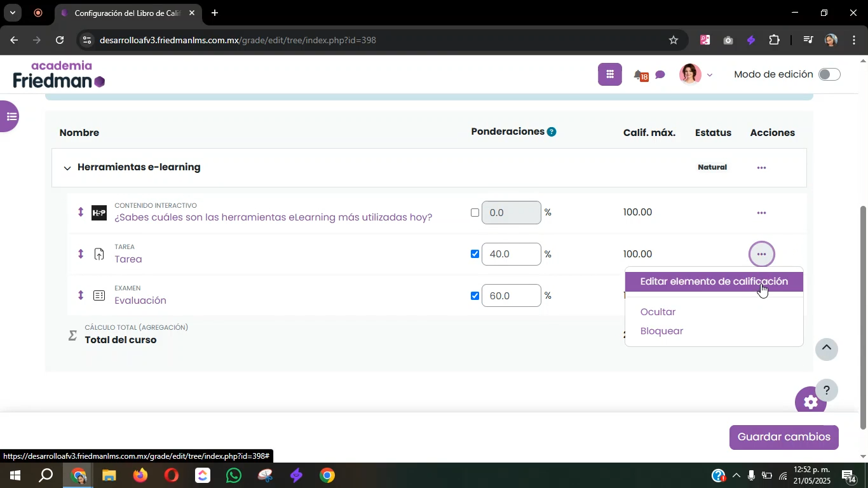The width and height of the screenshot is (868, 488).
Task: Click the H5P activity icon
Action: pos(99,213)
